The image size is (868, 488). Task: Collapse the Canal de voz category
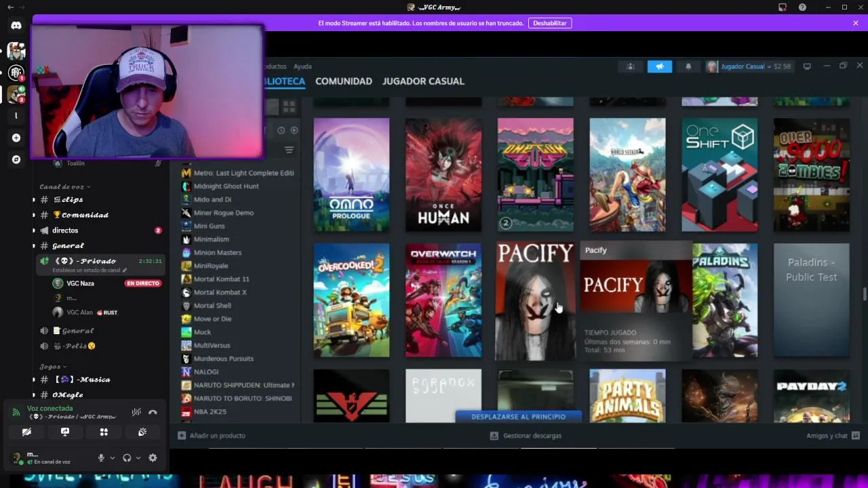64,186
